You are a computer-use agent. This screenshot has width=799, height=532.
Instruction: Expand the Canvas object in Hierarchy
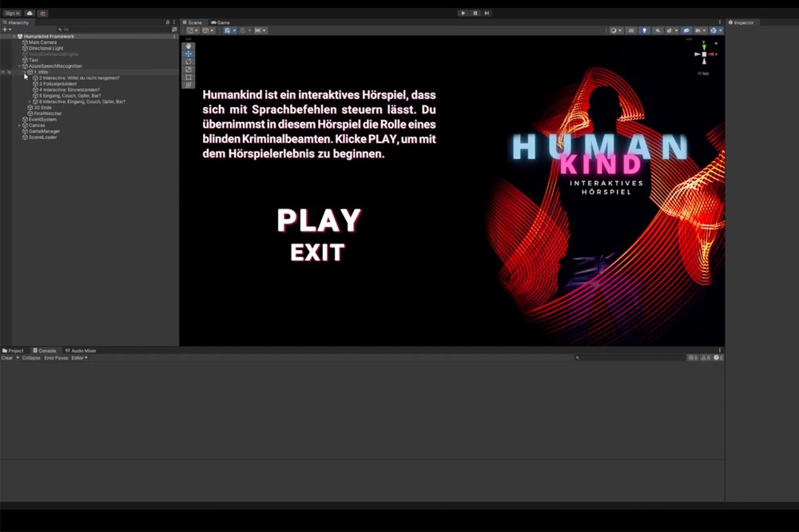[x=19, y=125]
